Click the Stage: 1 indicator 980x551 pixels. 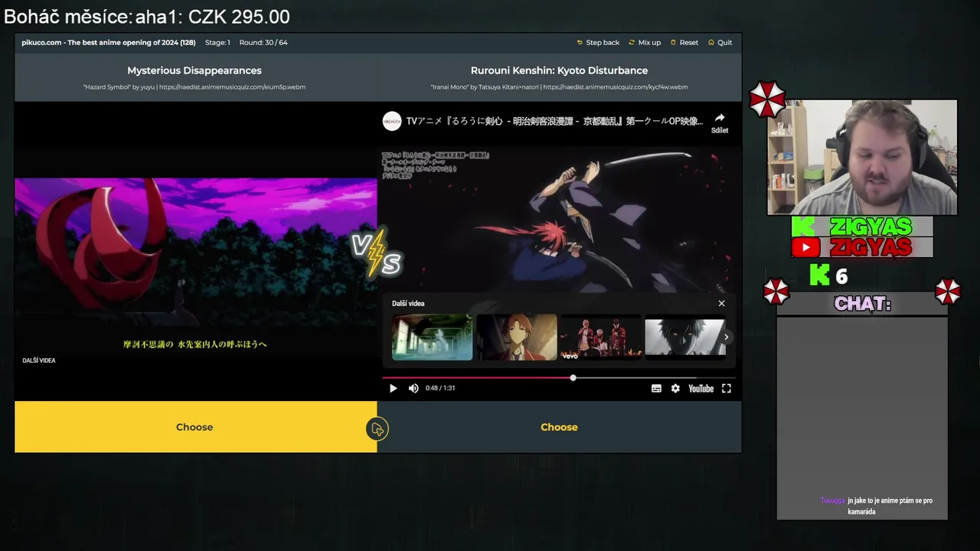pos(217,42)
